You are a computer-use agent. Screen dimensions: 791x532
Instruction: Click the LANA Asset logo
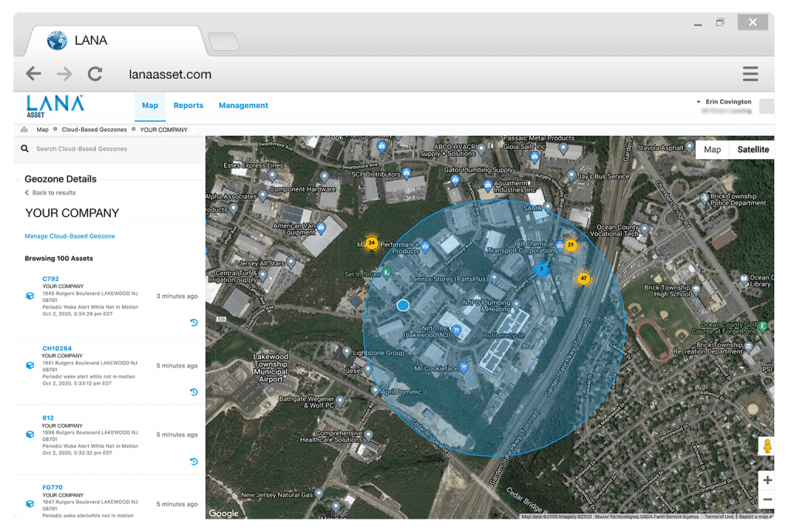pyautogui.click(x=54, y=106)
